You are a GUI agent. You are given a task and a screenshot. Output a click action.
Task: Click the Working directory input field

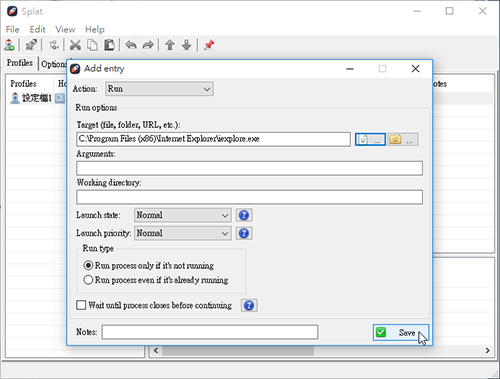click(x=249, y=197)
